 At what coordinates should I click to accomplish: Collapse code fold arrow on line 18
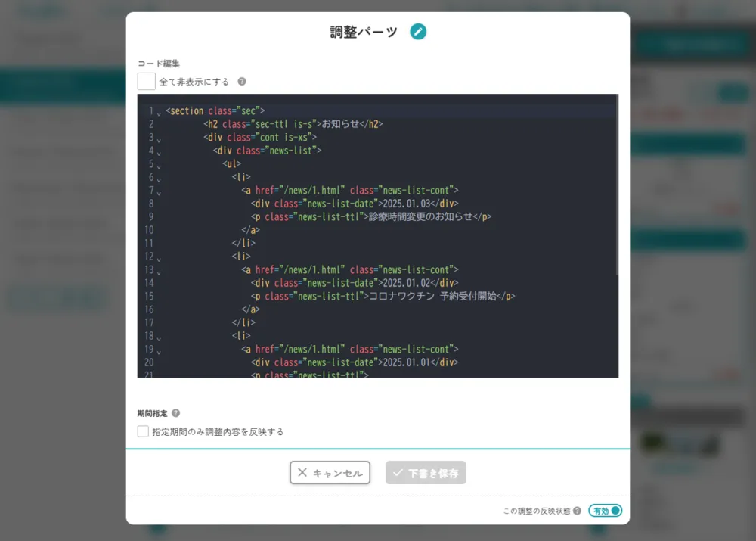(159, 339)
